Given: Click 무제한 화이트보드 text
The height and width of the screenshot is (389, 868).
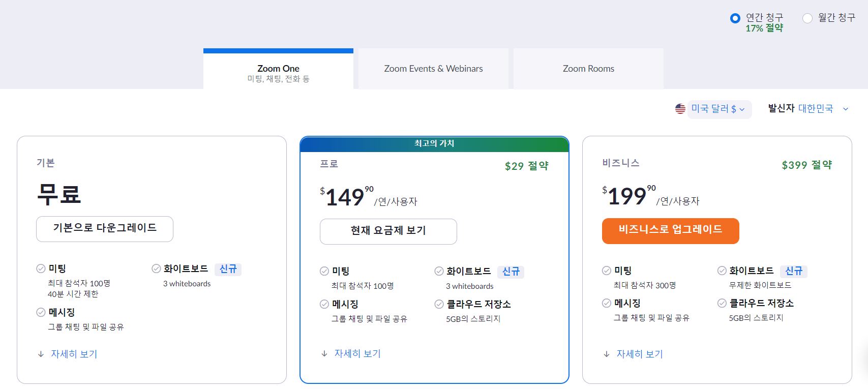Looking at the screenshot, I should 760,285.
